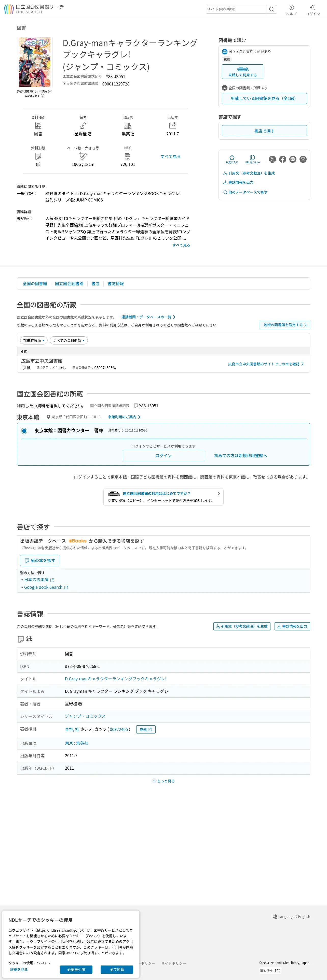Click すべて見る beside NDC
This screenshot has height=980, width=327.
[x=171, y=156]
